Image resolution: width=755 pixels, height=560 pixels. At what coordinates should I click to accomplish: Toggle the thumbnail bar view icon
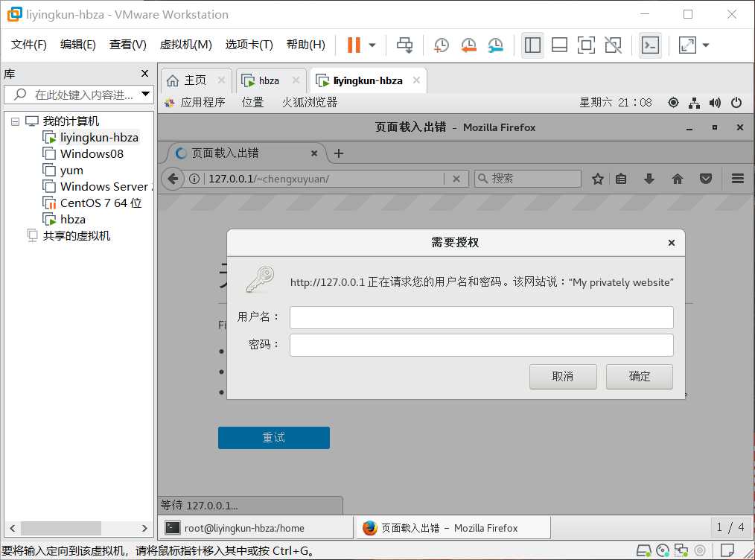pos(559,45)
